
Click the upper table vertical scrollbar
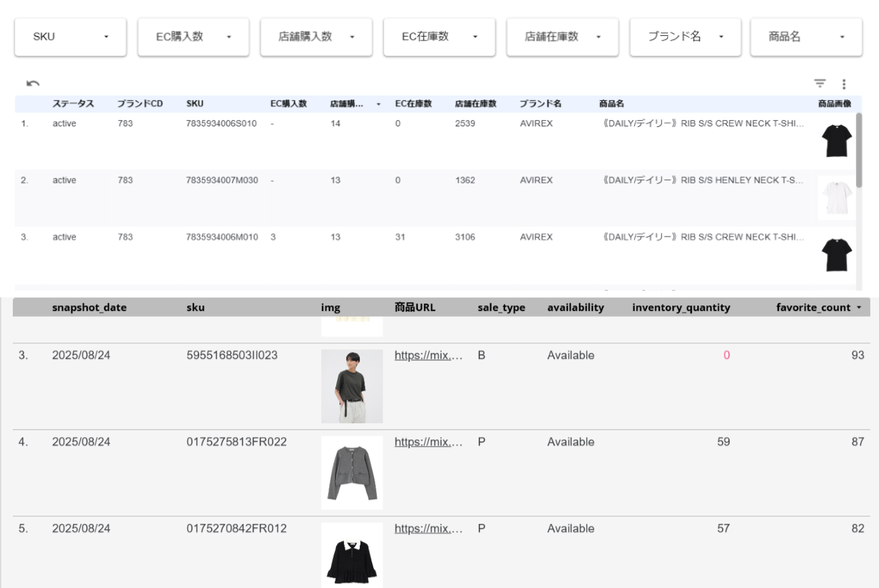pos(859,150)
